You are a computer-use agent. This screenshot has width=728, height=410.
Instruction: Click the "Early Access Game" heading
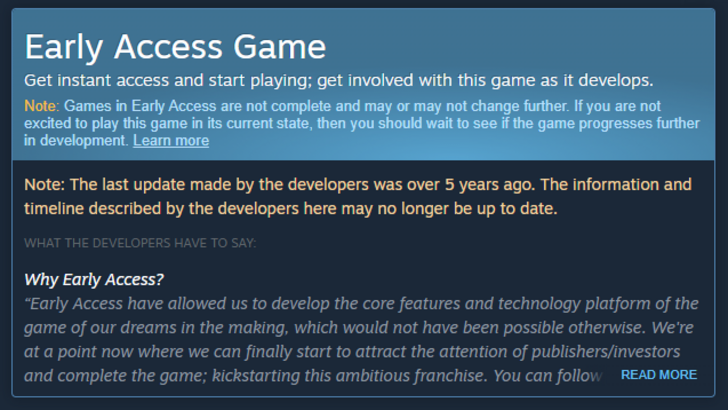[x=175, y=47]
